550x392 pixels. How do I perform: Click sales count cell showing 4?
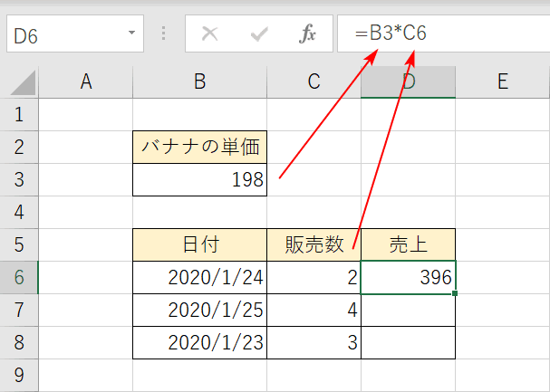point(314,310)
